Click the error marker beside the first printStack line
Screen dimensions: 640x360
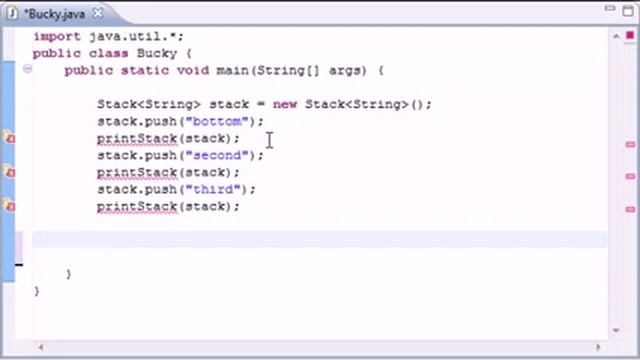(x=9, y=138)
